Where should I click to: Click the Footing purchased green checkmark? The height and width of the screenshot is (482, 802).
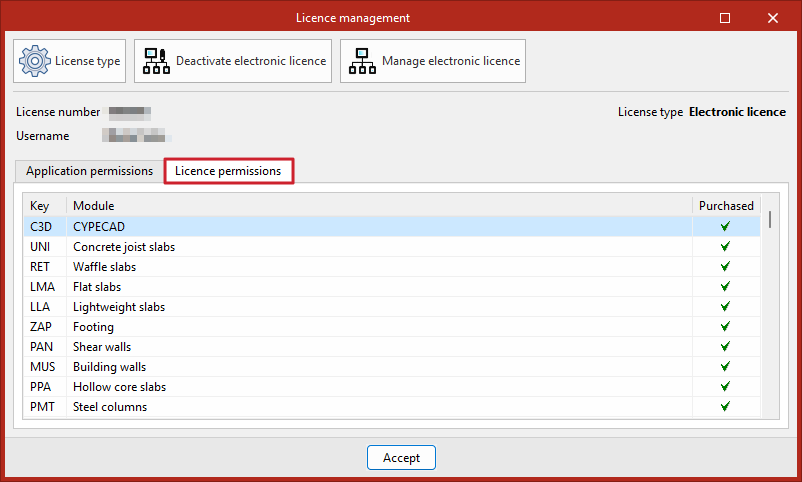coord(725,326)
